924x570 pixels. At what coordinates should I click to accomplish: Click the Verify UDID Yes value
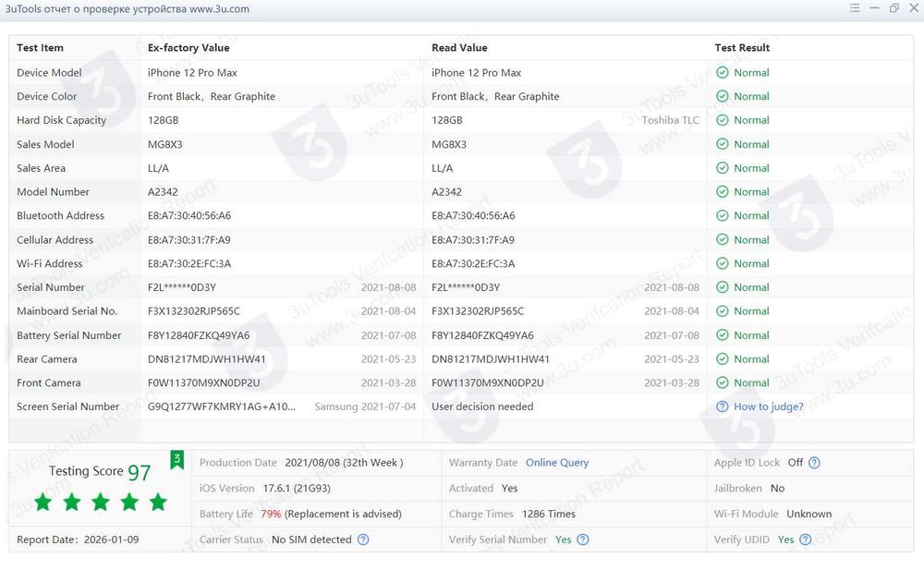785,540
